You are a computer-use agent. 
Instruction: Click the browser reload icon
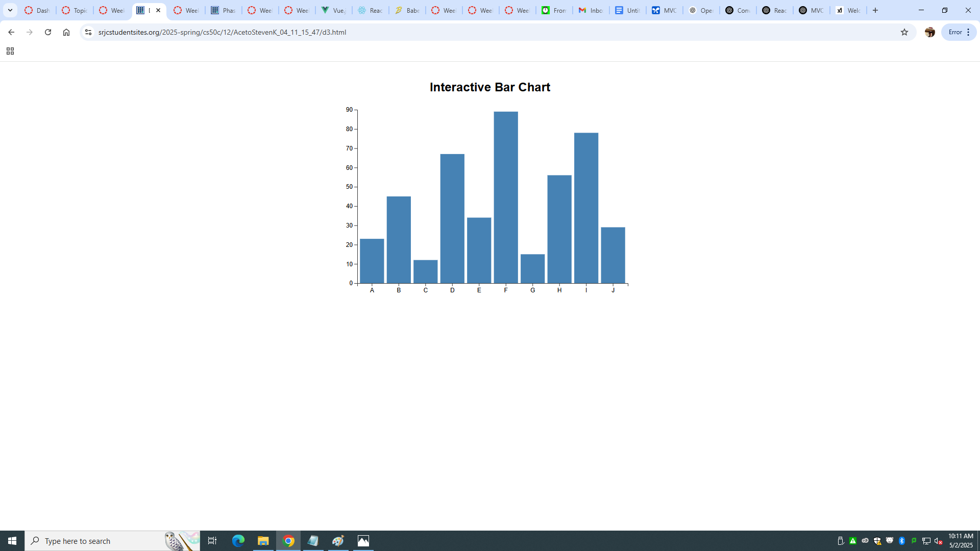[x=48, y=32]
